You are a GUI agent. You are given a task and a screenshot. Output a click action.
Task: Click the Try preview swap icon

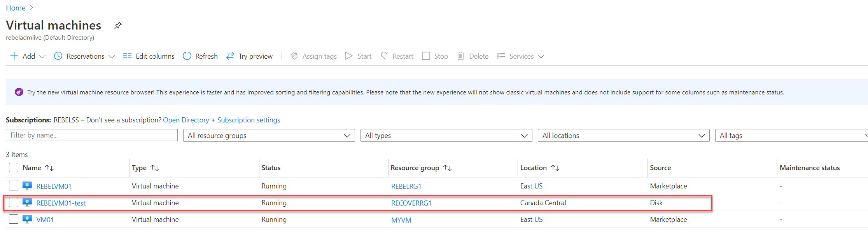[230, 56]
